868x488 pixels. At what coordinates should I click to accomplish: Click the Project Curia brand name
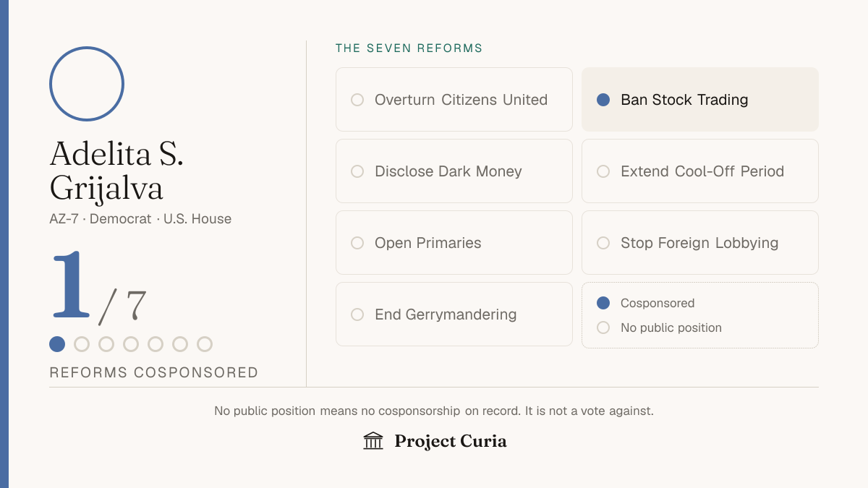[x=451, y=441]
